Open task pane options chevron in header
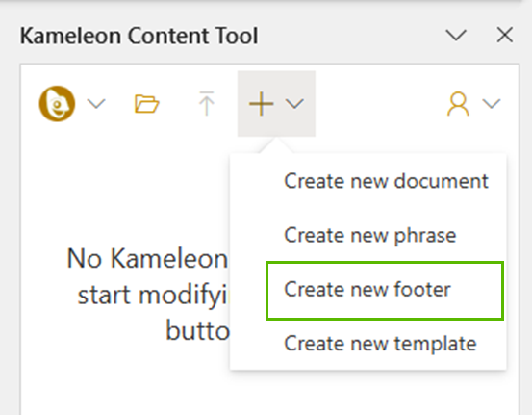 (x=456, y=35)
